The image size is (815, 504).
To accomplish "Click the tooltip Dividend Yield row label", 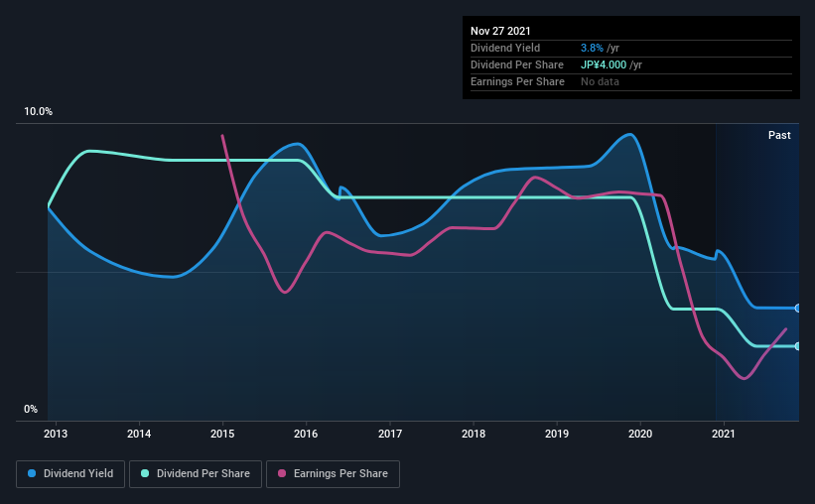I will tap(505, 48).
